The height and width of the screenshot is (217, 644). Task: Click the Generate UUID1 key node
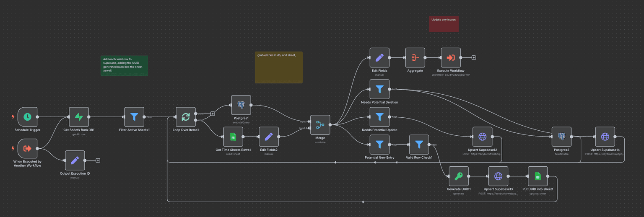point(459,176)
